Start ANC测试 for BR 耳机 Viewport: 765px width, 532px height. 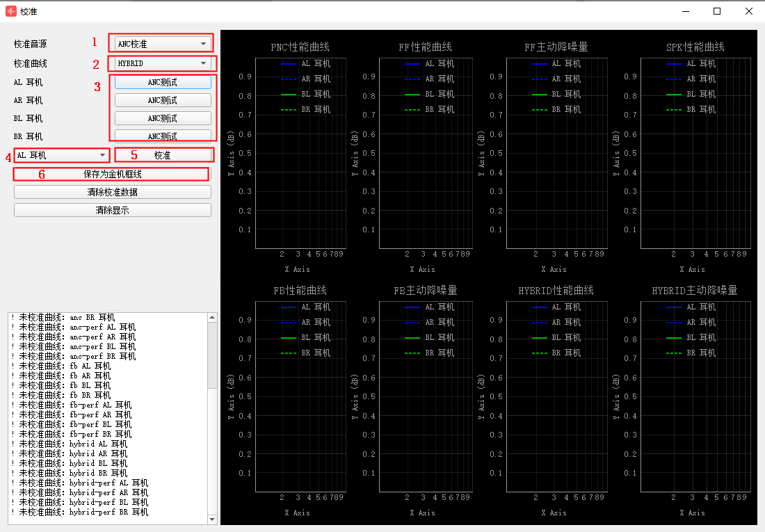(x=163, y=136)
